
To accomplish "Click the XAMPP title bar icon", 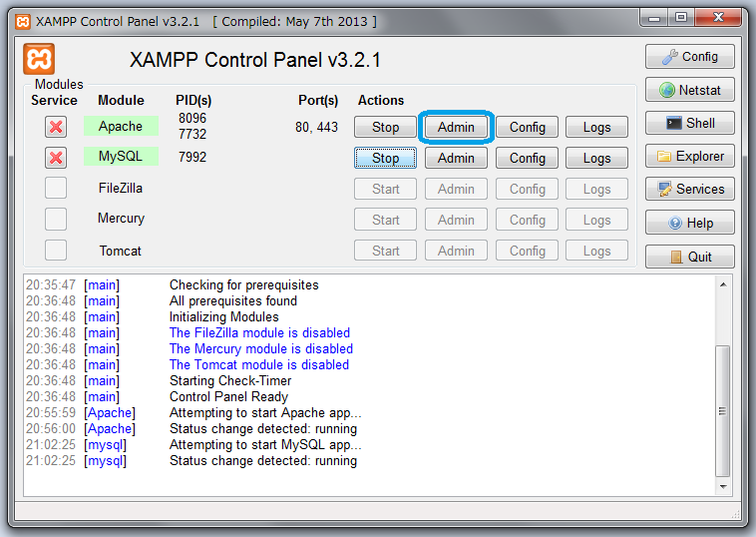I will click(23, 22).
